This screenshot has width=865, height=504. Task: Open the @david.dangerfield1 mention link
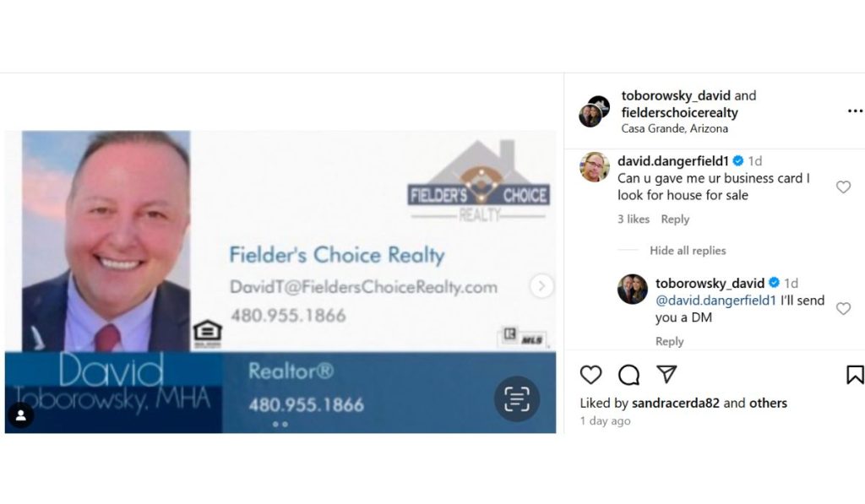click(x=715, y=301)
